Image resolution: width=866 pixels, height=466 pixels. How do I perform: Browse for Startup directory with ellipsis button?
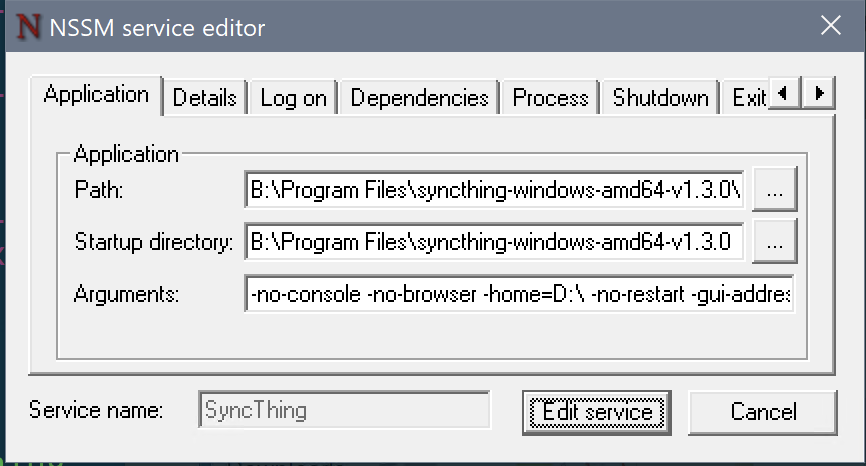[774, 241]
